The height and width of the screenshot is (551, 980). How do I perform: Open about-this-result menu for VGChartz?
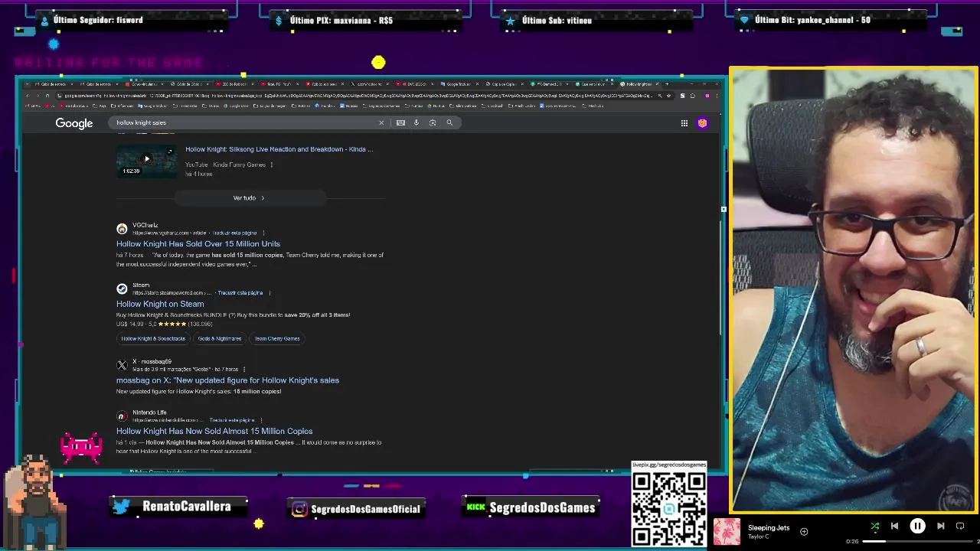tap(263, 233)
